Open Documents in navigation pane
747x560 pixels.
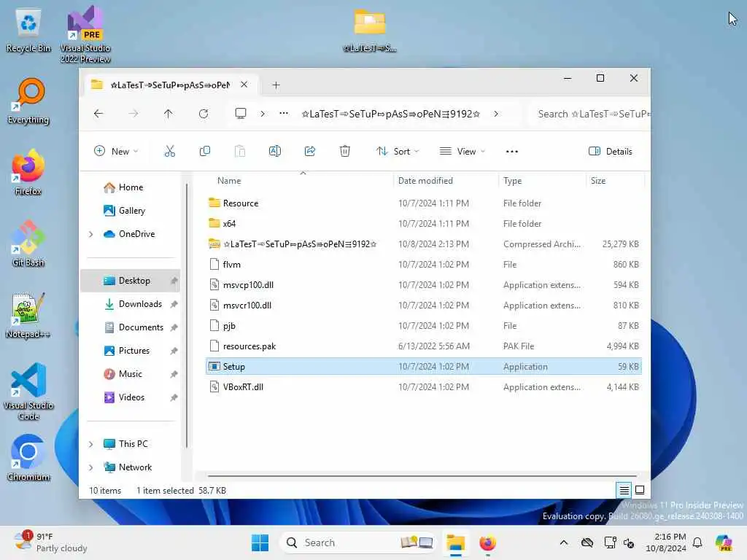coord(141,327)
